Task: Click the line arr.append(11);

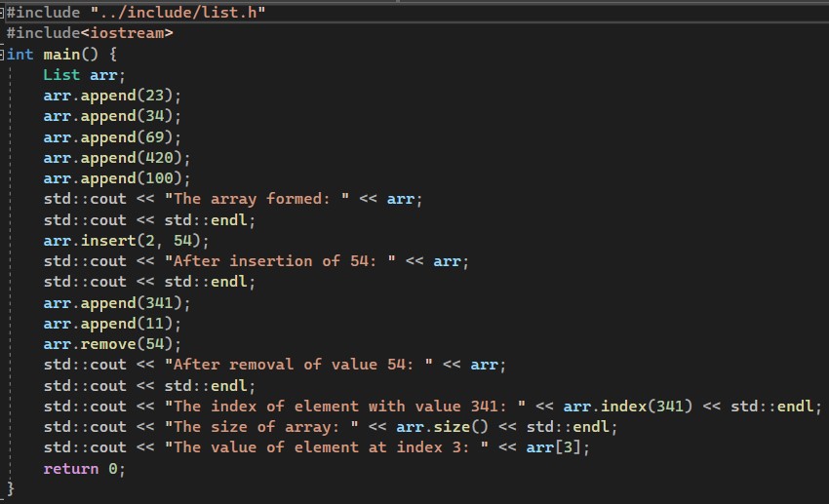Action: 112,324
